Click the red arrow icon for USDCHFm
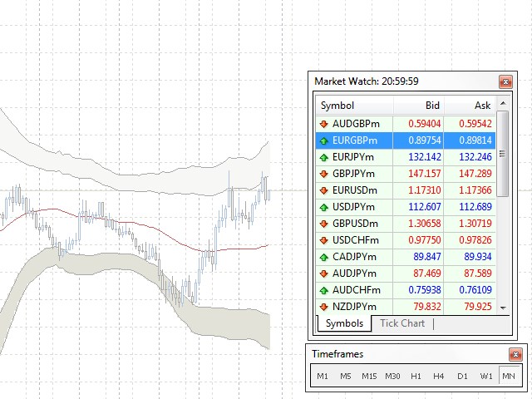532x399 pixels. pyautogui.click(x=323, y=240)
